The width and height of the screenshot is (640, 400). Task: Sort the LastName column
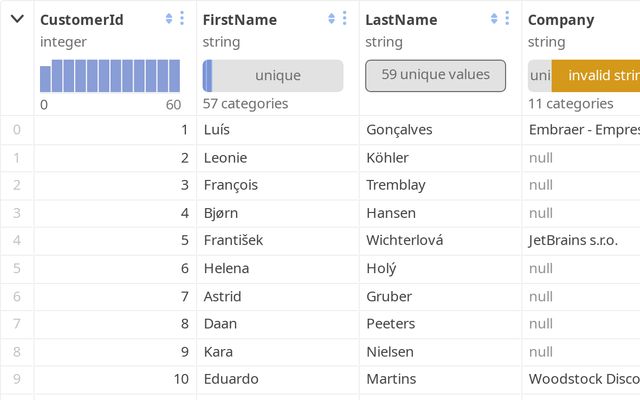[x=494, y=19]
